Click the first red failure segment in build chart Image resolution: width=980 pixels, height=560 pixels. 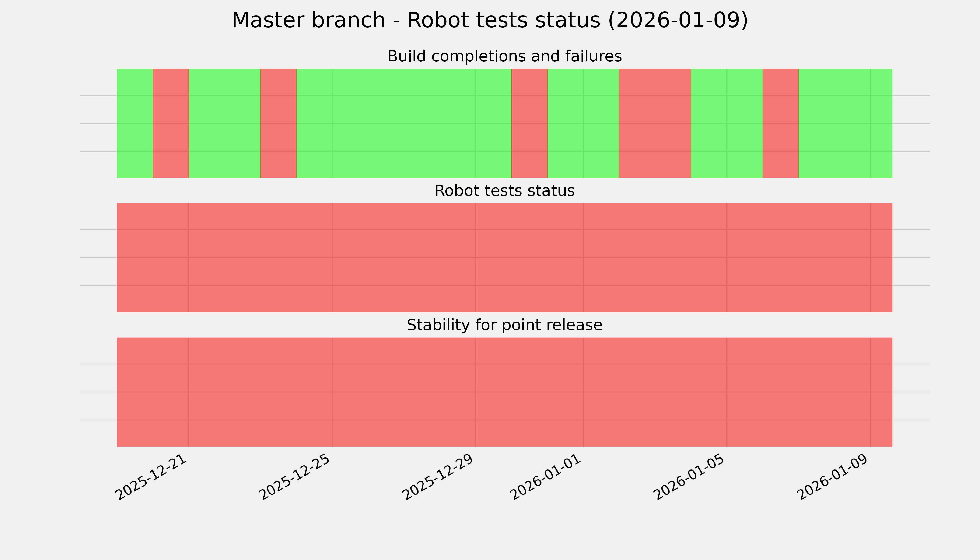tap(171, 123)
